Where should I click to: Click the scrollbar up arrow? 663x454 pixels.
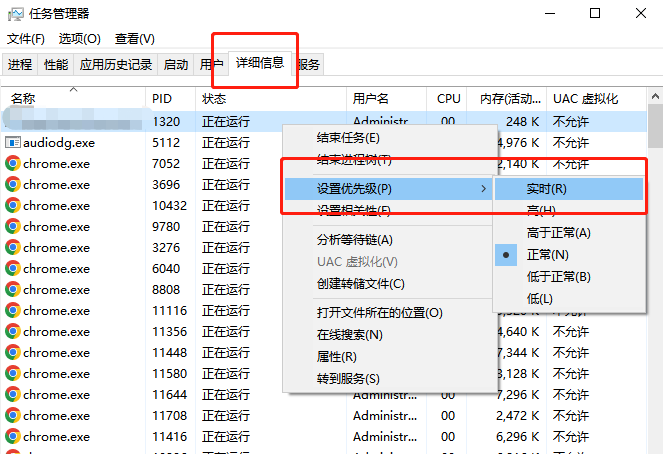[x=655, y=97]
